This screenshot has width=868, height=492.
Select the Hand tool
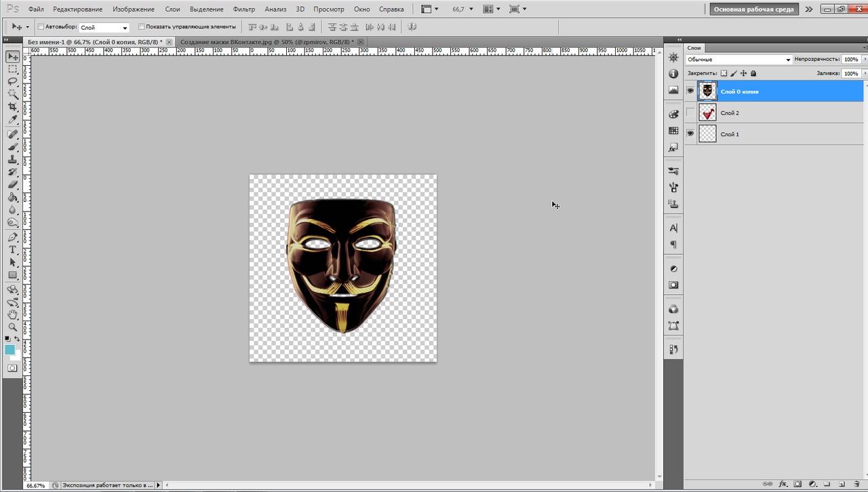coord(12,315)
